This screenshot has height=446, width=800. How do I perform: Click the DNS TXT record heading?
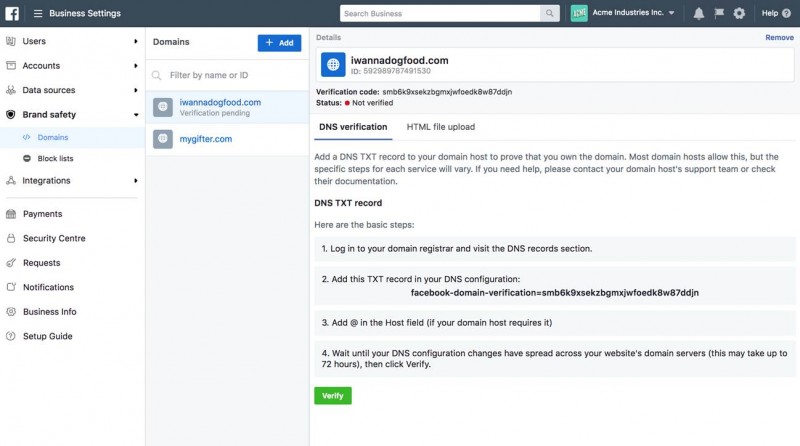[348, 203]
